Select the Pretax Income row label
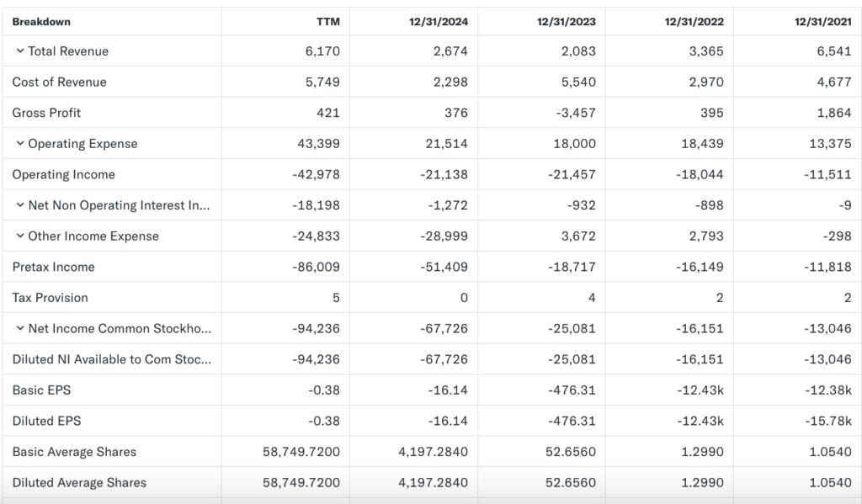 click(x=53, y=268)
